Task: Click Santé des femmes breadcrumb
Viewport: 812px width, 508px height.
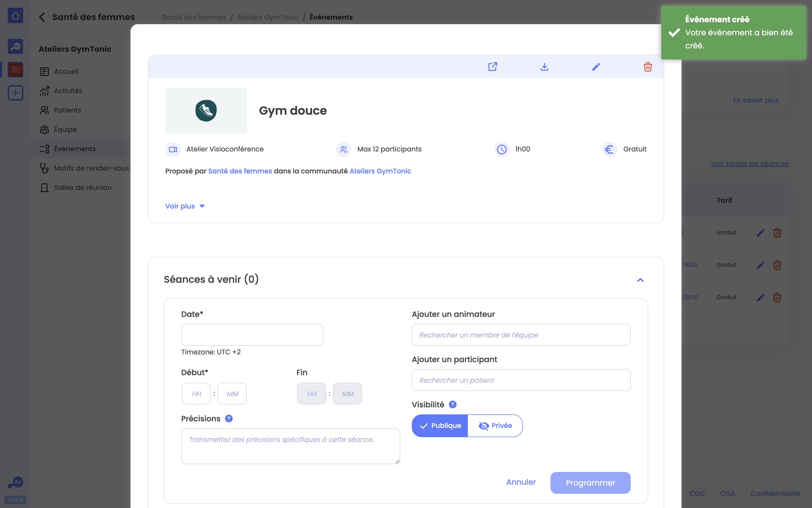Action: (194, 17)
